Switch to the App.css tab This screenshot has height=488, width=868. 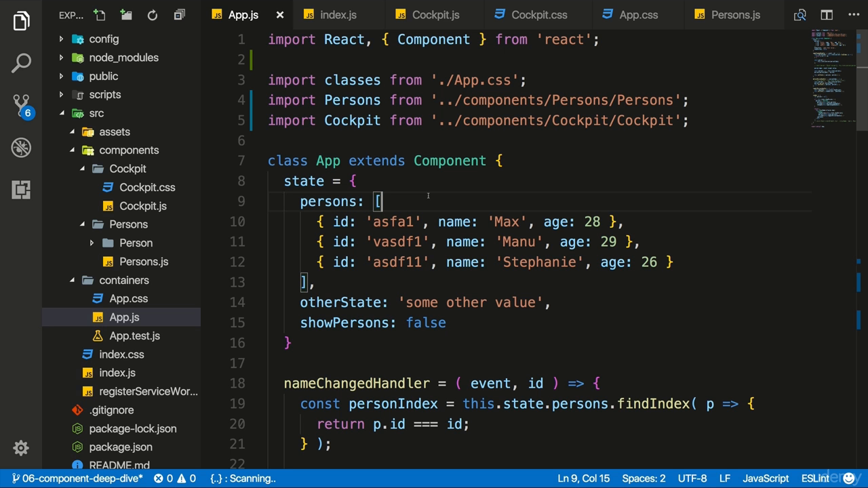(638, 15)
